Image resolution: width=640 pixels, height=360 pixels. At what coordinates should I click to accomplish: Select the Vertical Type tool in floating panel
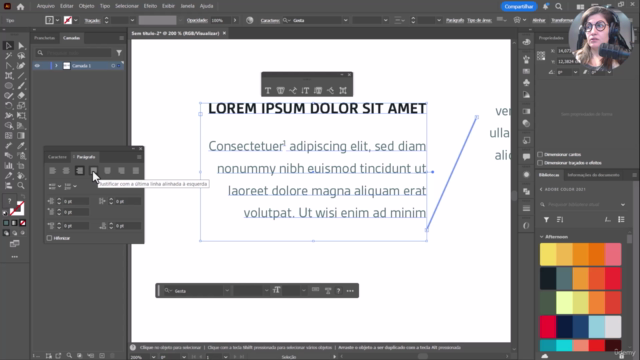click(x=305, y=91)
